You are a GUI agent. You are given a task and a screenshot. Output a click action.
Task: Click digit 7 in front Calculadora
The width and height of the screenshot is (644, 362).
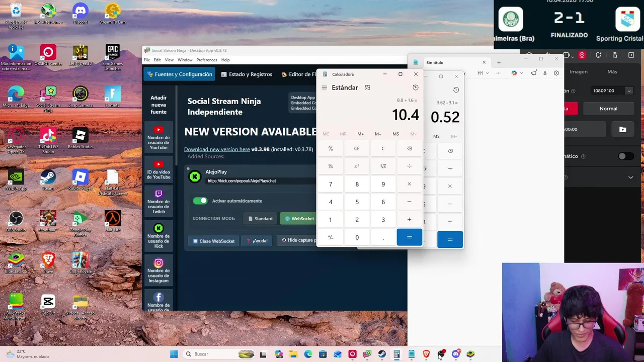pyautogui.click(x=331, y=184)
